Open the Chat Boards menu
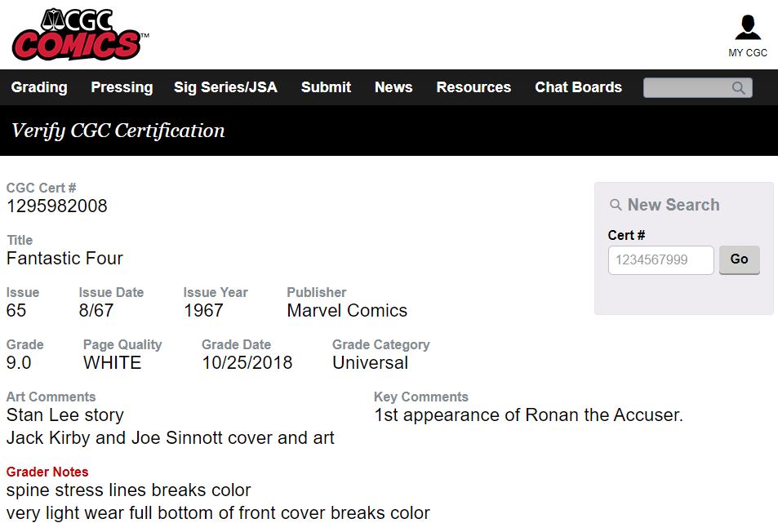 click(578, 87)
